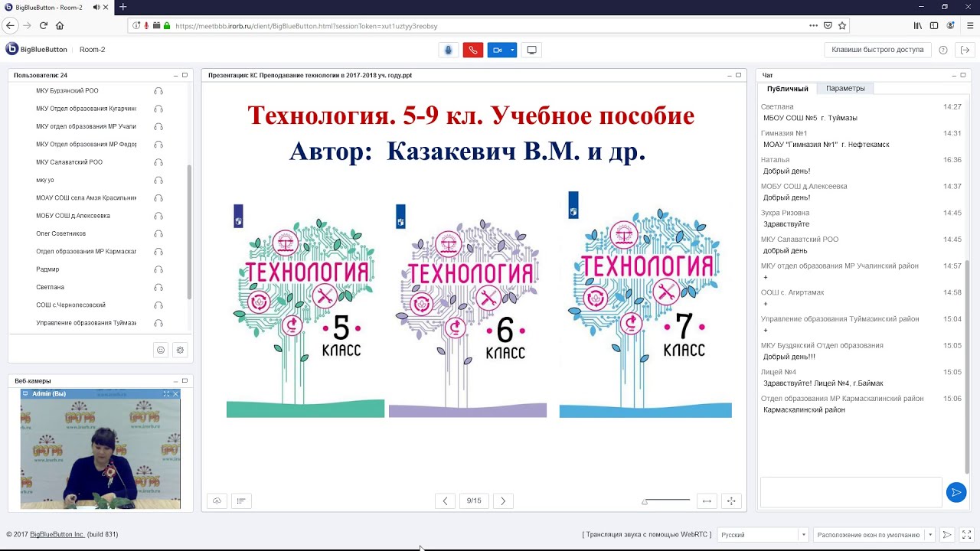
Task: Switch to the Публичный chat tab
Action: [788, 89]
